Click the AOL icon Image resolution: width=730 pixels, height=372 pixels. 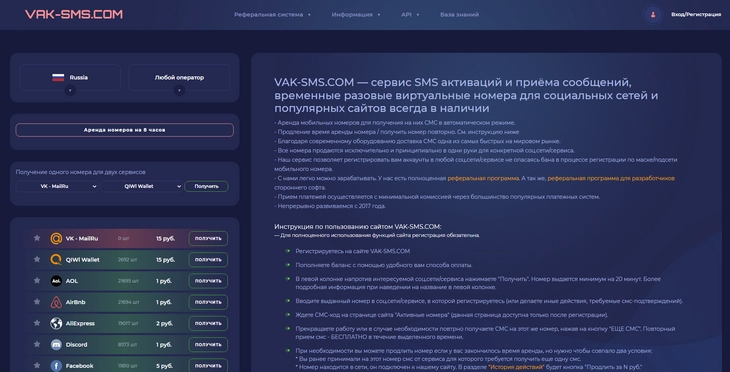(56, 281)
